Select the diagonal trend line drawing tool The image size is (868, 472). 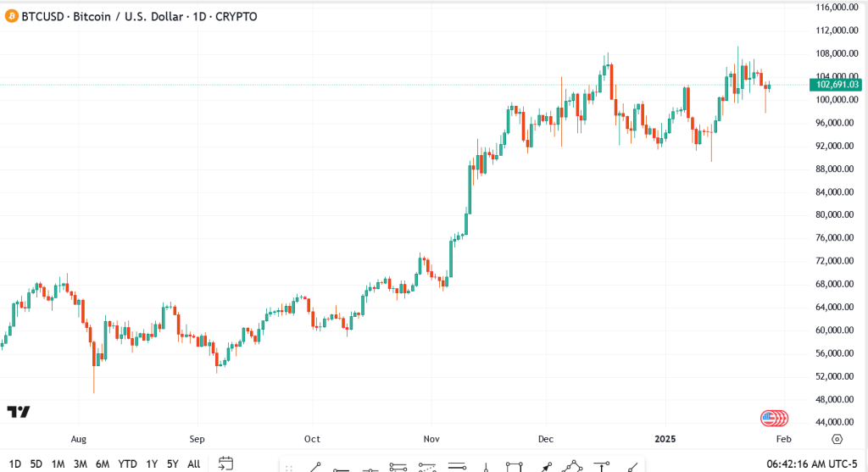pyautogui.click(x=314, y=465)
